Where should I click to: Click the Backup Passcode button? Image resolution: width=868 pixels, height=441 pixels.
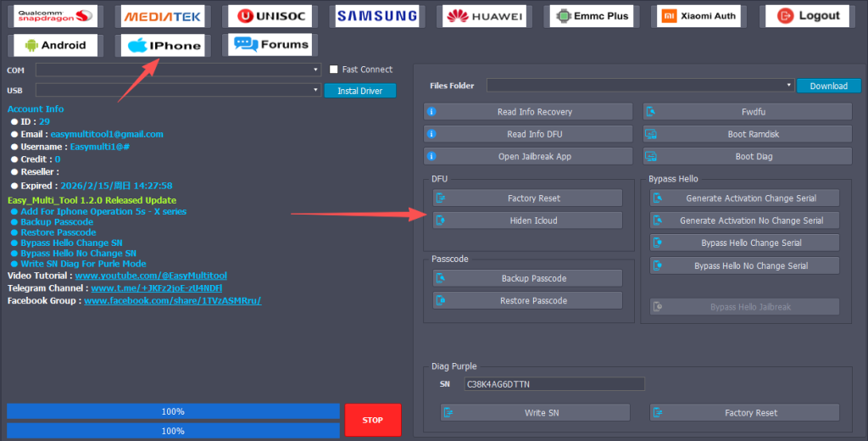(527, 278)
